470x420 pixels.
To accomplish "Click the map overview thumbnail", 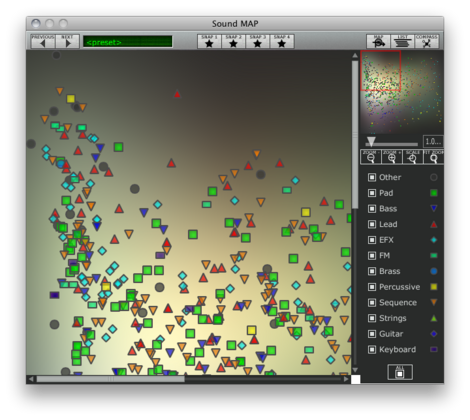I will point(402,92).
